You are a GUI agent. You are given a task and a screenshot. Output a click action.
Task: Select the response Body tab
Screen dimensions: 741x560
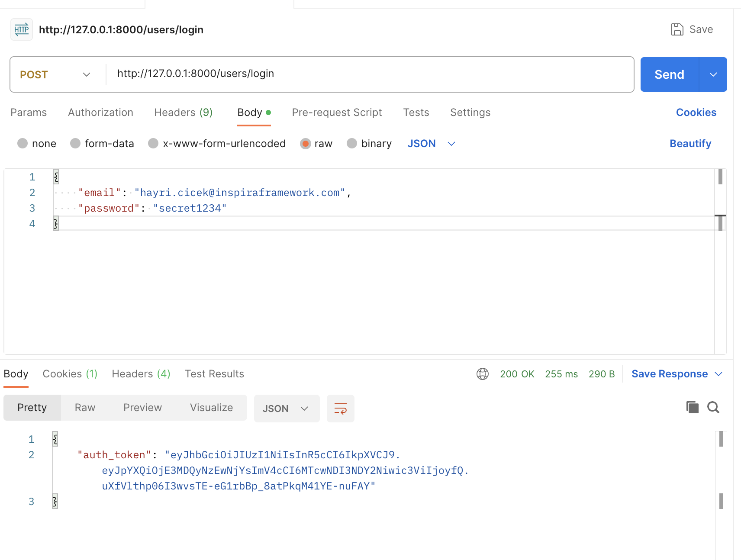coord(16,374)
